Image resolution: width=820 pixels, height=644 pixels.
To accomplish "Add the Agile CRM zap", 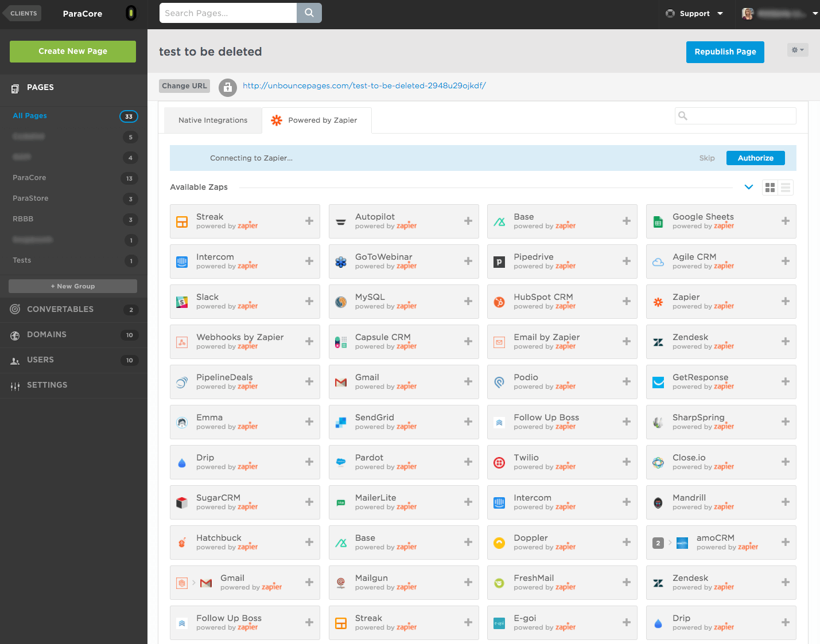I will tap(785, 261).
